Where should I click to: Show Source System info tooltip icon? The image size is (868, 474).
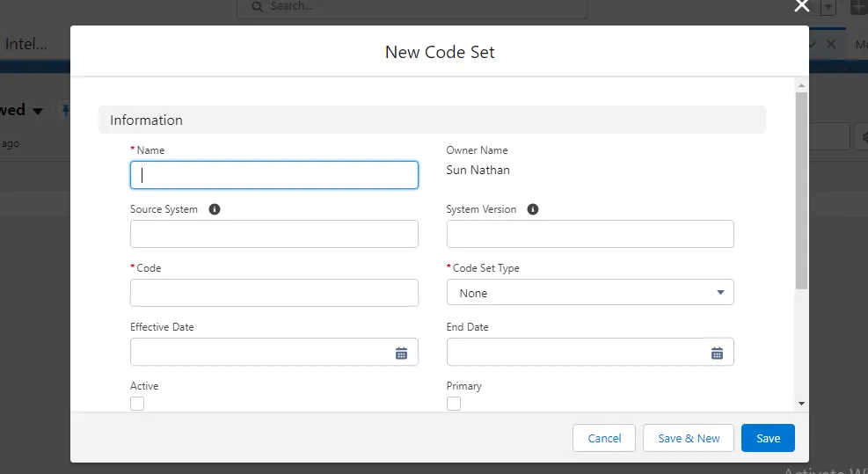(x=215, y=209)
